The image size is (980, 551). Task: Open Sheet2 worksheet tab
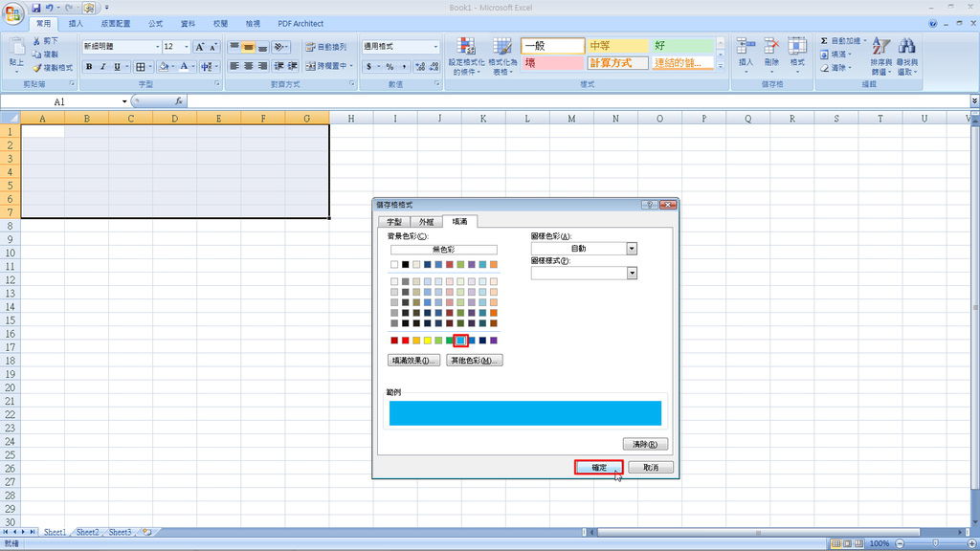click(x=87, y=532)
